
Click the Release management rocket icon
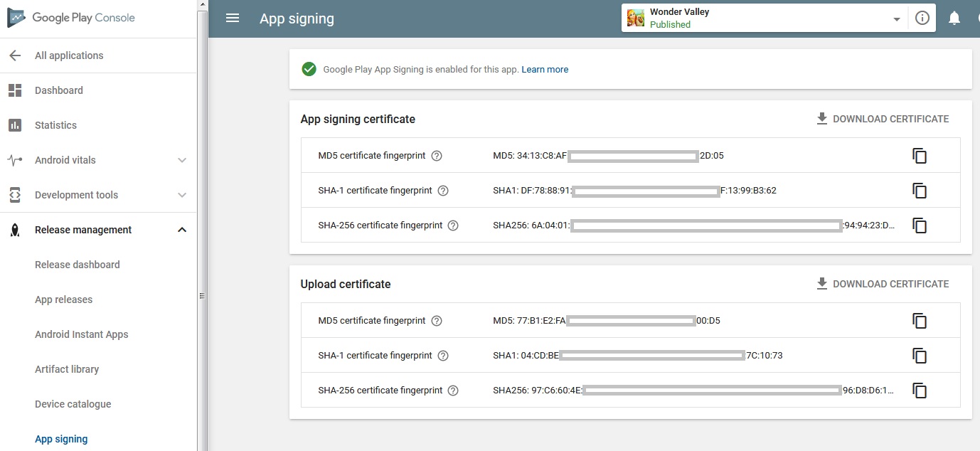[x=16, y=229]
